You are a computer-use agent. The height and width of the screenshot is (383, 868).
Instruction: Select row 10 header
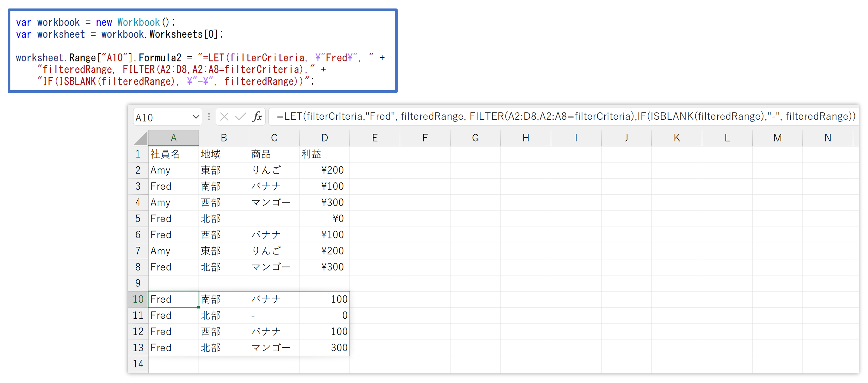[x=138, y=299]
